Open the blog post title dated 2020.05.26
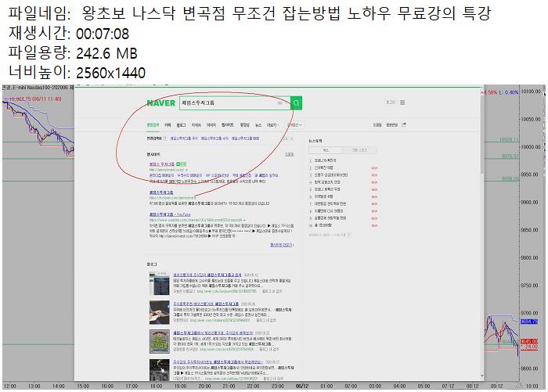 point(206,304)
